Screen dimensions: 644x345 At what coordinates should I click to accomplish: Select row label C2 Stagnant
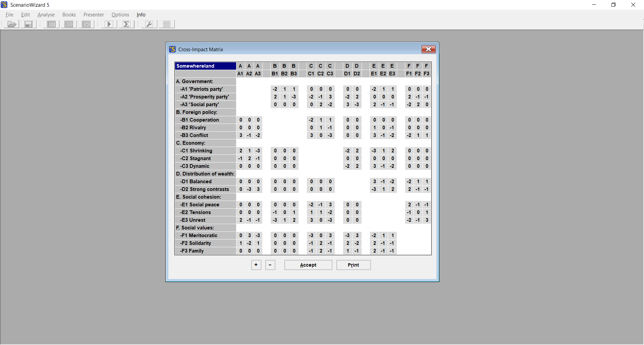(205, 158)
